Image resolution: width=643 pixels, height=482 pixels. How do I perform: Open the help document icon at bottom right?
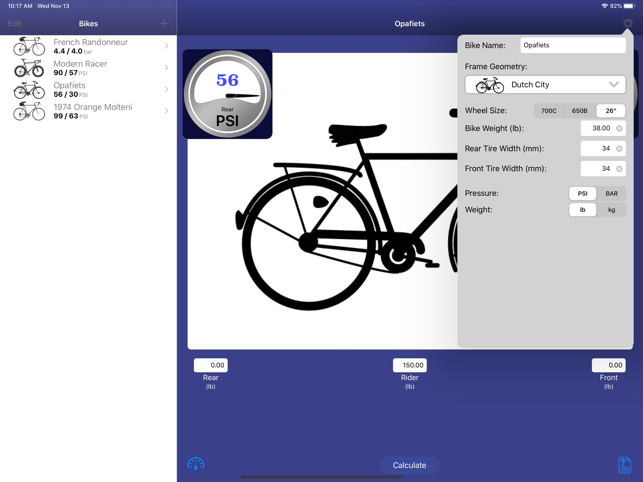(x=624, y=465)
